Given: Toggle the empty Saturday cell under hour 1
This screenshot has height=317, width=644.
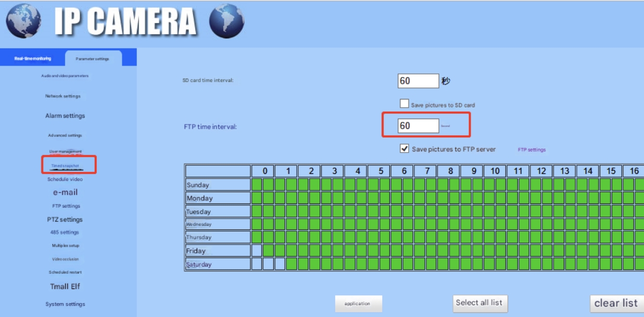Looking at the screenshot, I should tap(280, 264).
